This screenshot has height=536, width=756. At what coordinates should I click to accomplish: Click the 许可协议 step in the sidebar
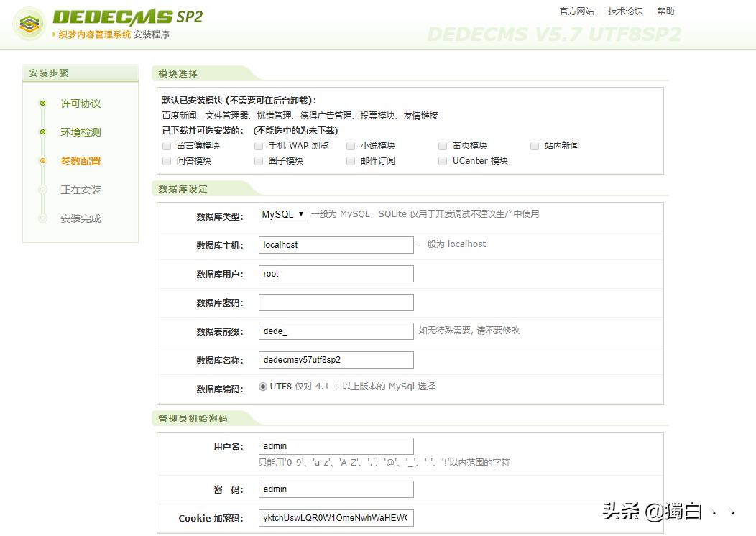[x=82, y=103]
